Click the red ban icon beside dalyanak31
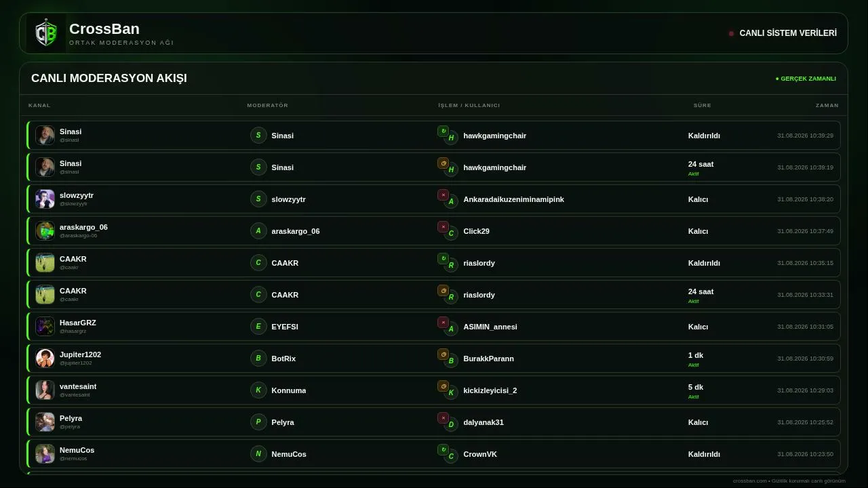The width and height of the screenshot is (868, 488). pos(443,418)
